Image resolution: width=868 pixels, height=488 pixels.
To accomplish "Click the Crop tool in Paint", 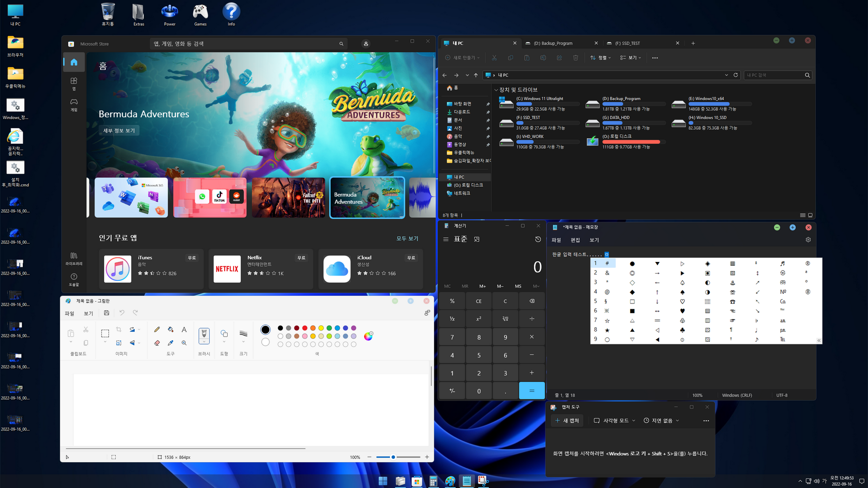I will click(x=119, y=329).
